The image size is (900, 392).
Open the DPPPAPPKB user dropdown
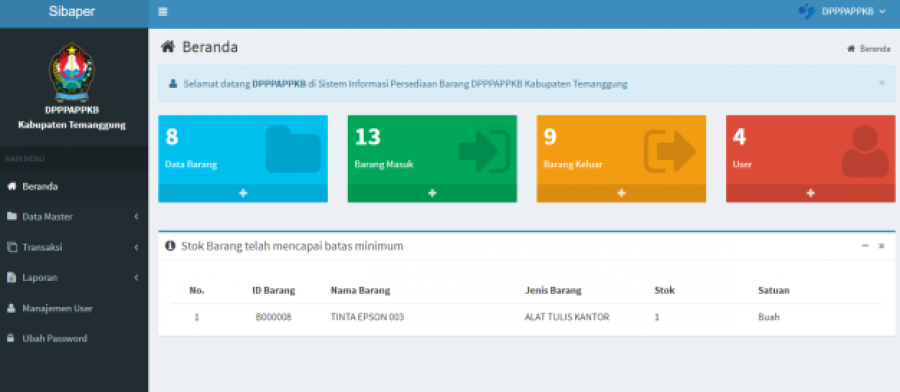point(842,11)
